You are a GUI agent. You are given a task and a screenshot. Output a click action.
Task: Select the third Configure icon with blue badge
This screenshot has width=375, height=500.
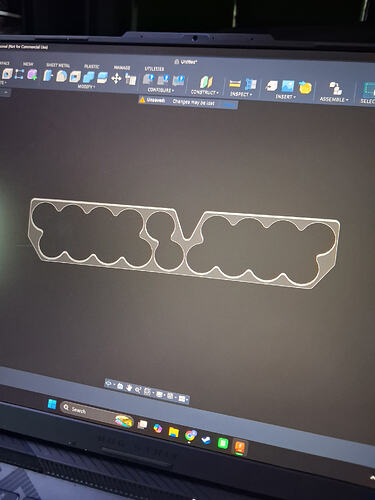click(x=178, y=81)
